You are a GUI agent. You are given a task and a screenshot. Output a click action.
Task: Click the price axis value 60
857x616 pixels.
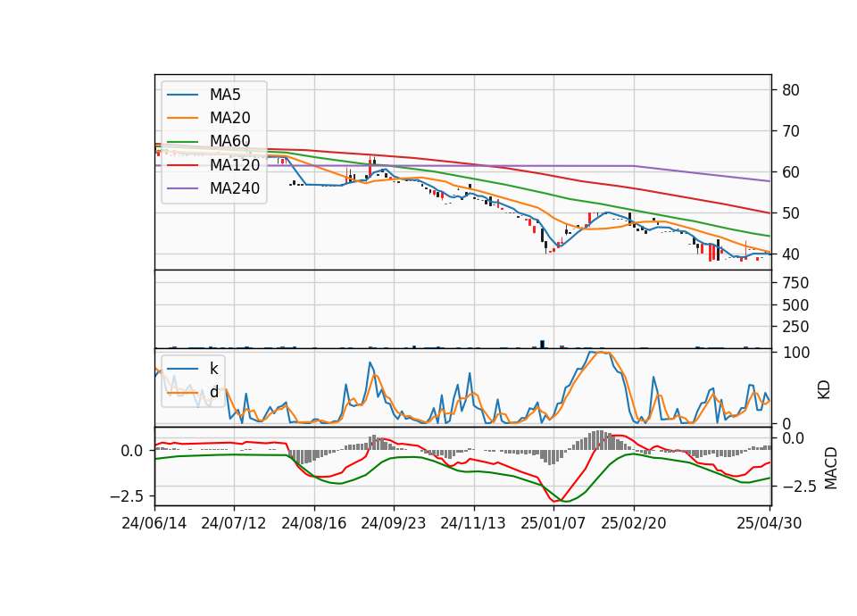[790, 172]
